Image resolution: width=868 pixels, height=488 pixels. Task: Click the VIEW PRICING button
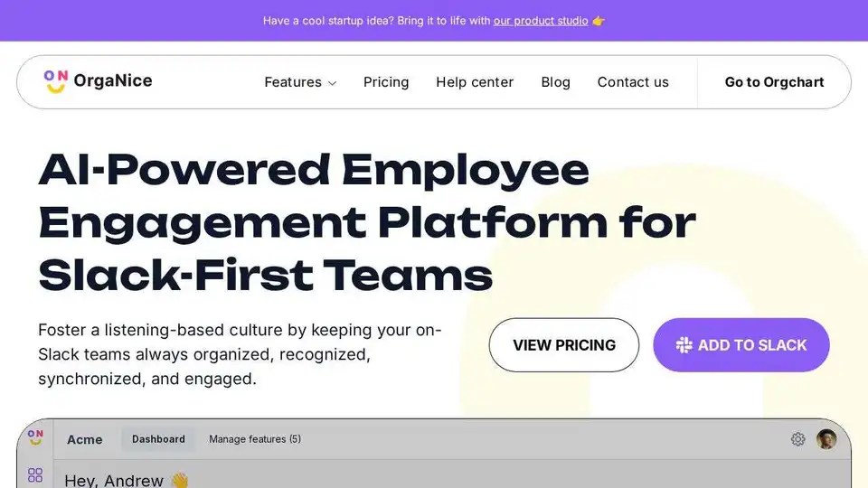point(563,344)
